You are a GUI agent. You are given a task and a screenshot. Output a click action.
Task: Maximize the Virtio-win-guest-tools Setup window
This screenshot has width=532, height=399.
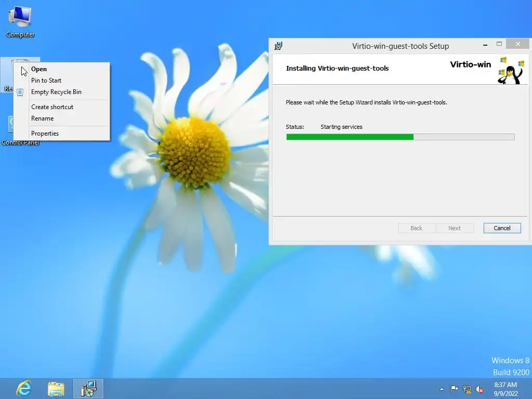coord(499,44)
